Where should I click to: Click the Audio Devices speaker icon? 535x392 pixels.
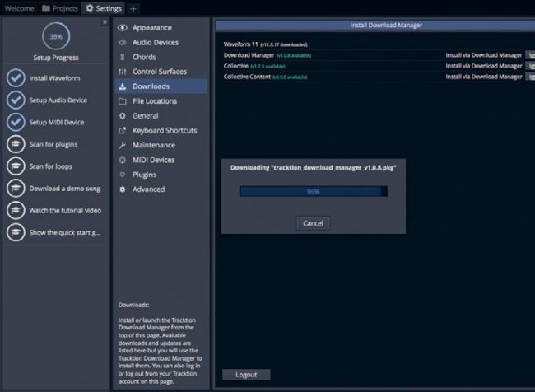click(123, 42)
